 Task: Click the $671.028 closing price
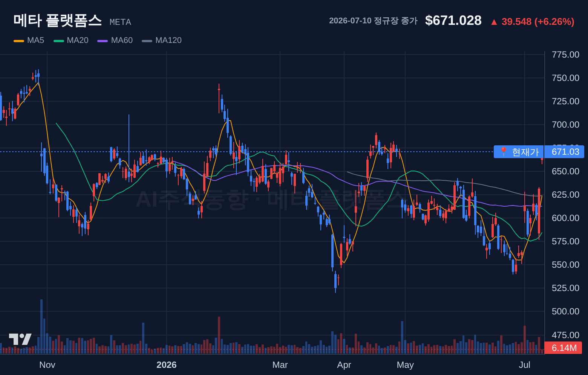[x=453, y=20]
